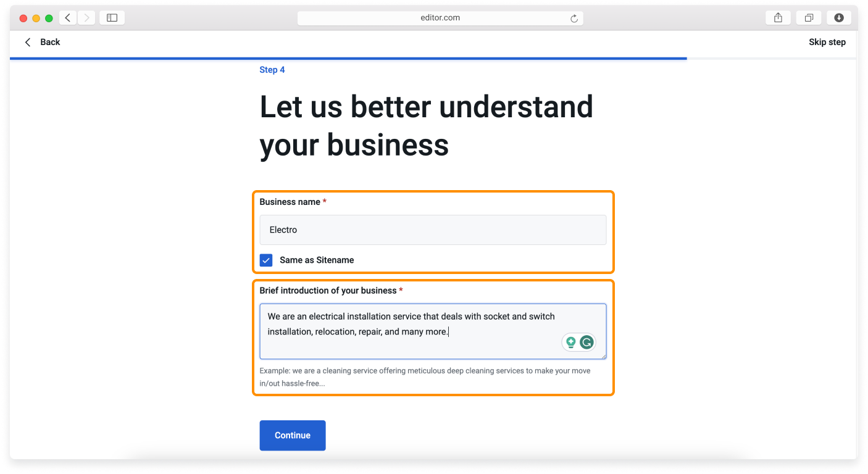Click the browser forward navigation arrow
The height and width of the screenshot is (474, 868).
click(86, 18)
